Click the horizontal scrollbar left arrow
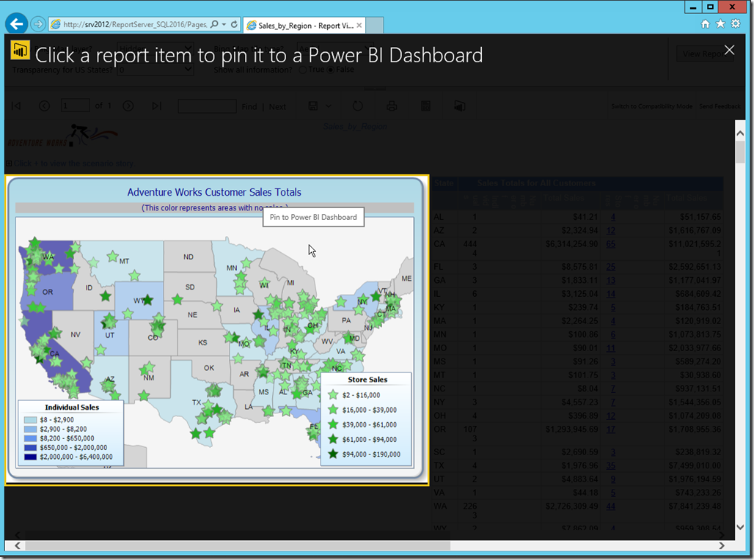754x560 pixels. (x=18, y=545)
